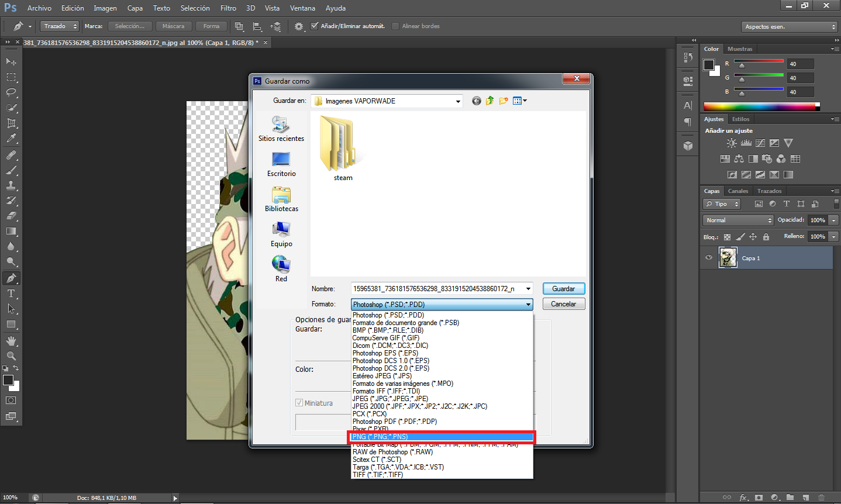
Task: Open Escritorio location in dialog
Action: [x=281, y=164]
